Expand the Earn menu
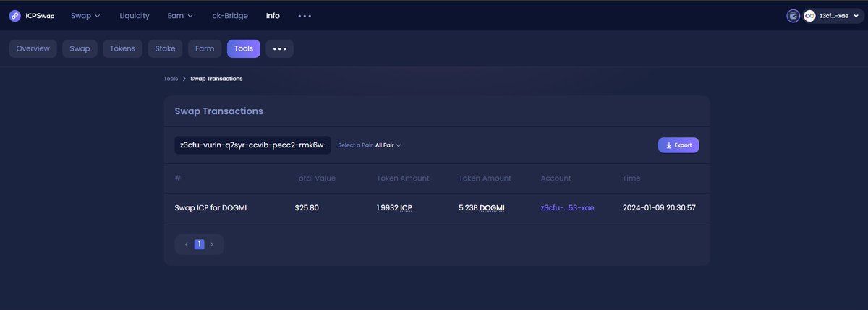The image size is (868, 310). pyautogui.click(x=180, y=15)
